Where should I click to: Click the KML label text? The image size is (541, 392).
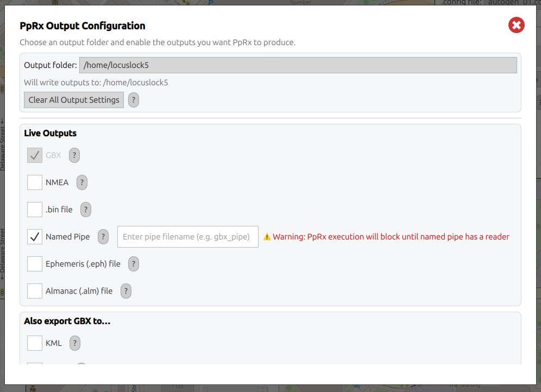(x=53, y=343)
